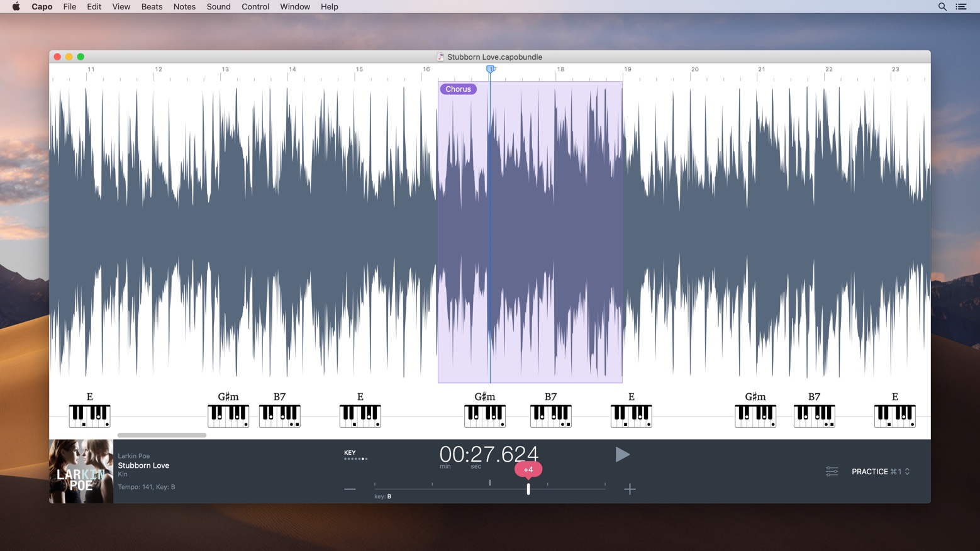Select the E chord piano diagram at measure 23

click(x=895, y=416)
